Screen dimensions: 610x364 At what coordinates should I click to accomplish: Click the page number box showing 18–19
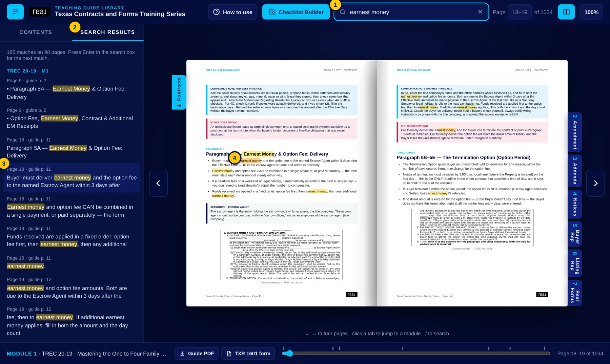pos(520,12)
